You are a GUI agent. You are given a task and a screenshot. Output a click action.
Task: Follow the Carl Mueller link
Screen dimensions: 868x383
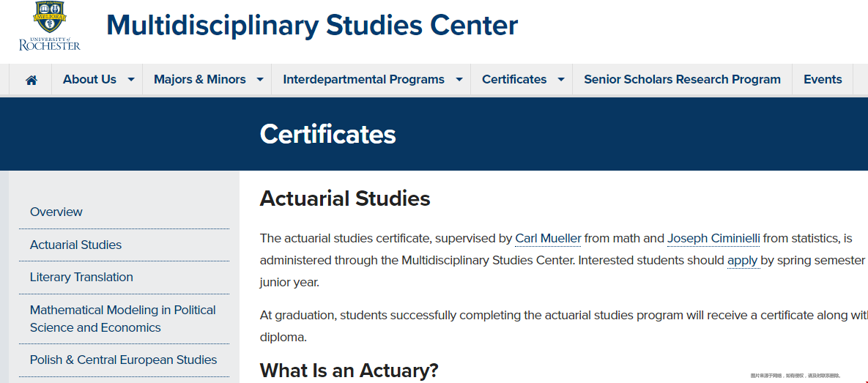click(x=548, y=239)
